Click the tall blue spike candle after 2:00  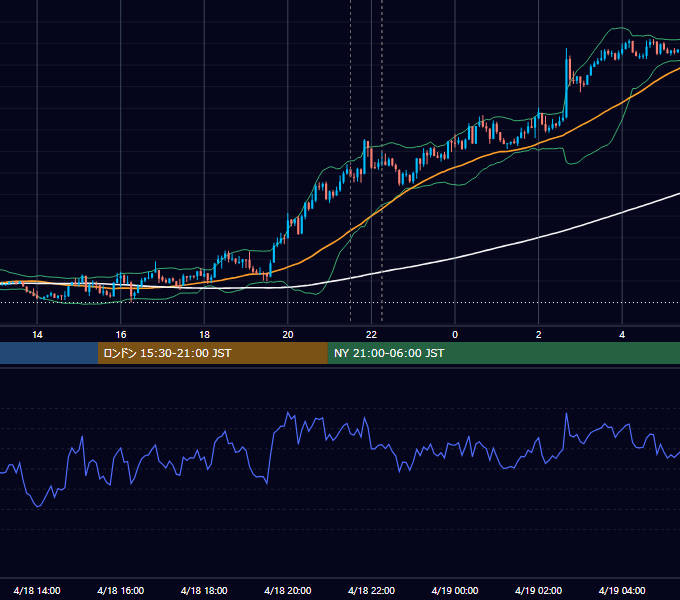[x=566, y=83]
